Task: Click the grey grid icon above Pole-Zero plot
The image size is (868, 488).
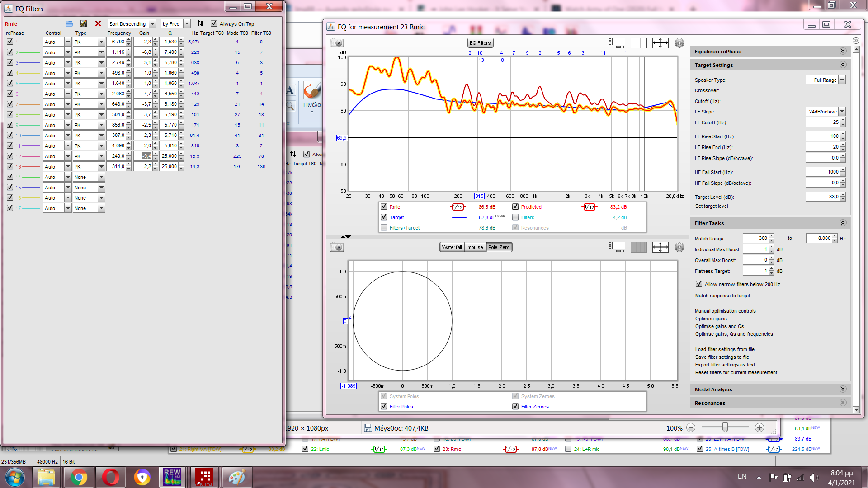Action: [638, 247]
